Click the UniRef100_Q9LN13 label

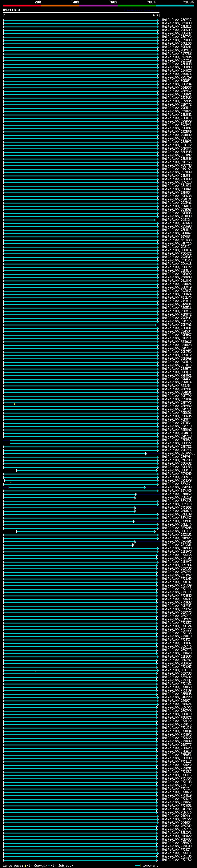click(x=177, y=26)
